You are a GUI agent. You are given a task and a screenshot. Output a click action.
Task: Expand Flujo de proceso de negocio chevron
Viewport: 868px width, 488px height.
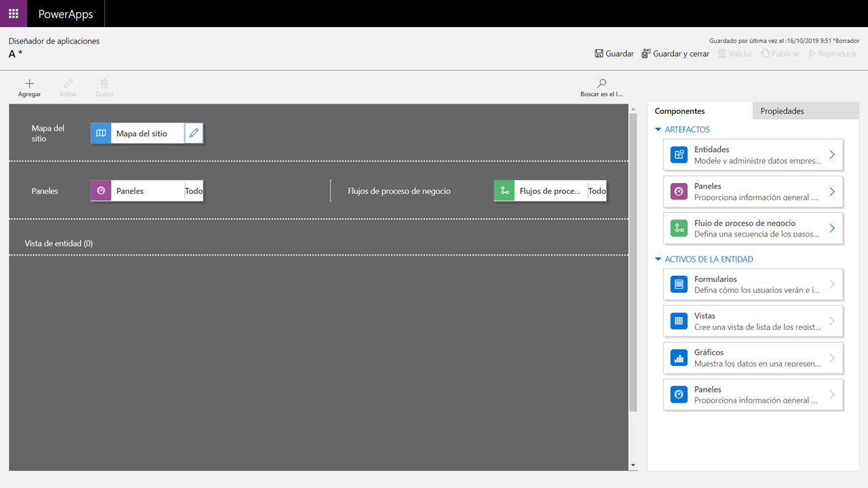point(832,228)
